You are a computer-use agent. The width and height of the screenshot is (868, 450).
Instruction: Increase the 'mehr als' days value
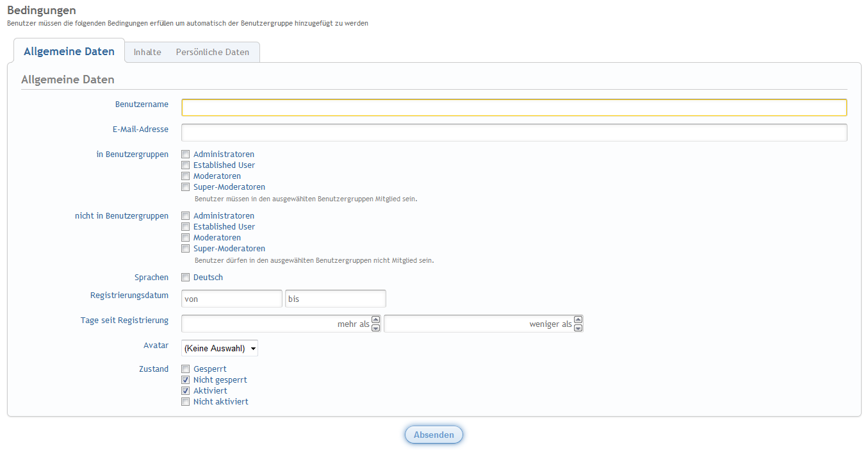(376, 320)
